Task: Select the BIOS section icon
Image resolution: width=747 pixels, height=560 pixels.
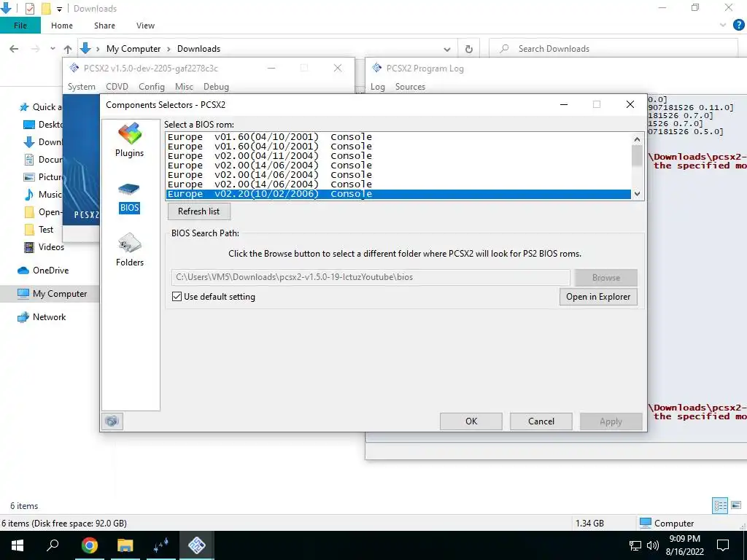Action: (x=129, y=198)
